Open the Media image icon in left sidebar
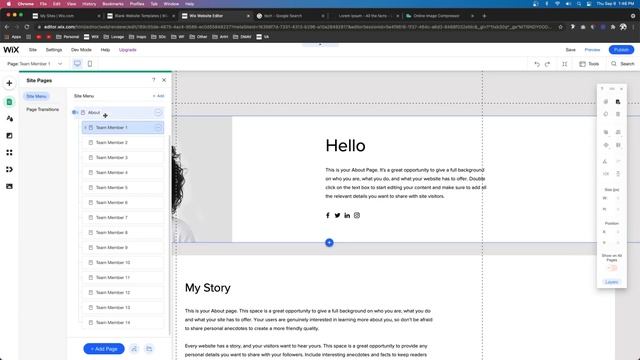 coord(9,187)
